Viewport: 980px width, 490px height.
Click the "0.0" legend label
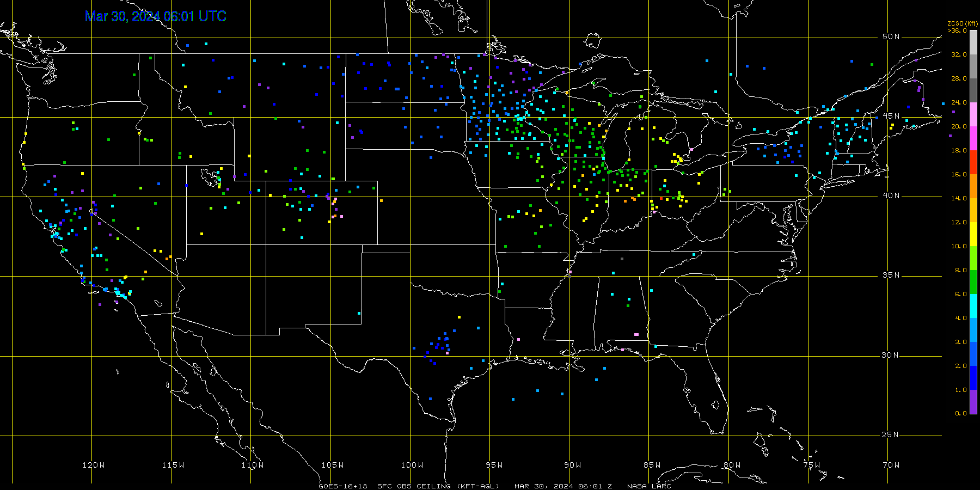961,413
